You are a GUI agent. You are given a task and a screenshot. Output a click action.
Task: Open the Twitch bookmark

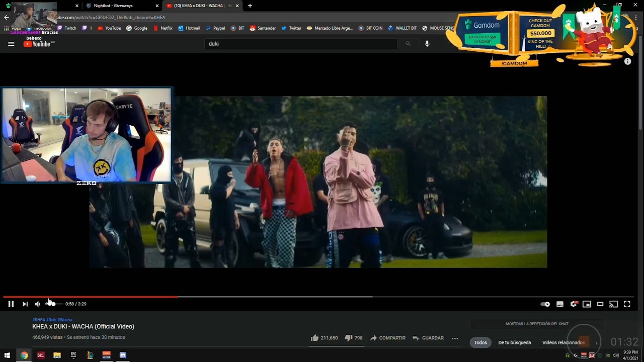point(67,28)
